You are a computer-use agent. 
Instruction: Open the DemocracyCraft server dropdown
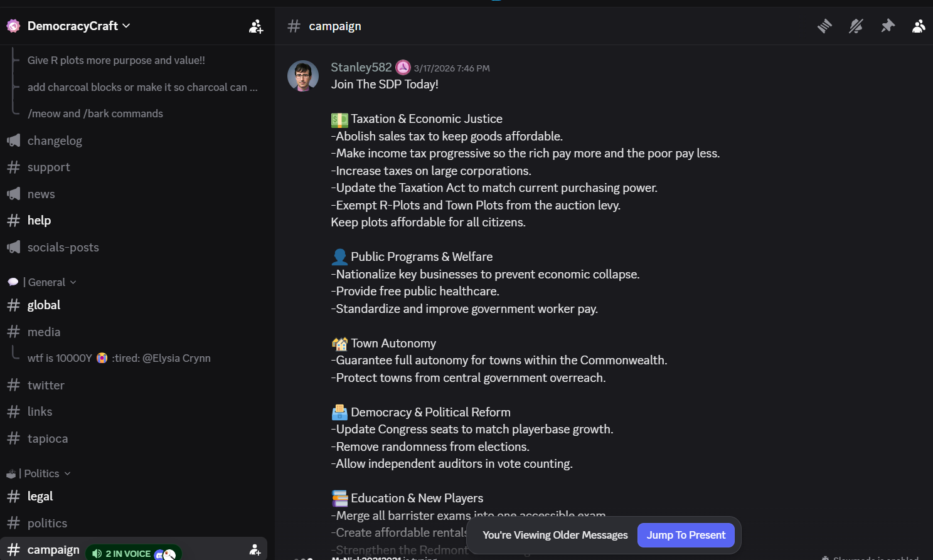tap(73, 26)
